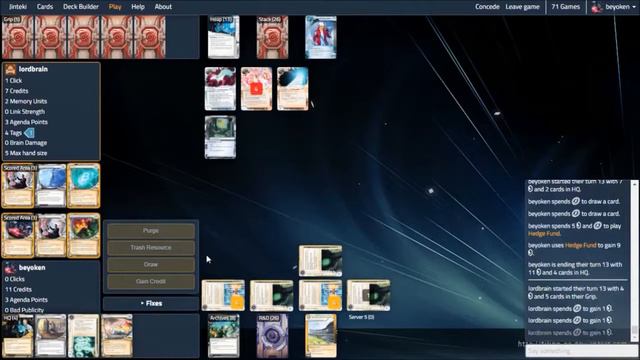Click the runner's Stack deck
This screenshot has height=360, width=640.
(272, 37)
